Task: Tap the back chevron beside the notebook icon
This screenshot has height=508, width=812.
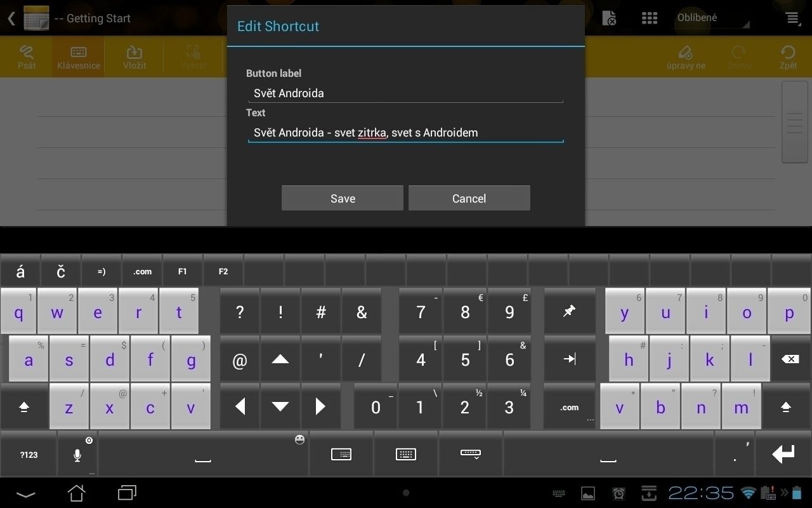Action: point(11,18)
